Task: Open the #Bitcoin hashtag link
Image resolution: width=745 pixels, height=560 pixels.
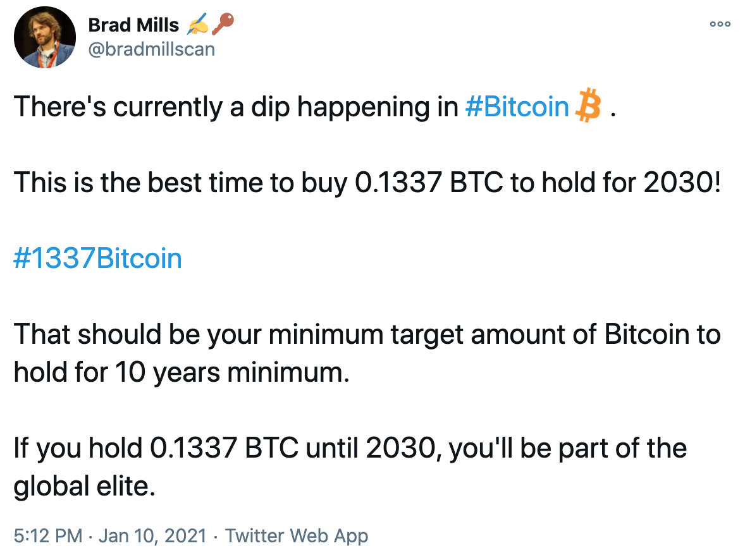Action: pyautogui.click(x=517, y=107)
